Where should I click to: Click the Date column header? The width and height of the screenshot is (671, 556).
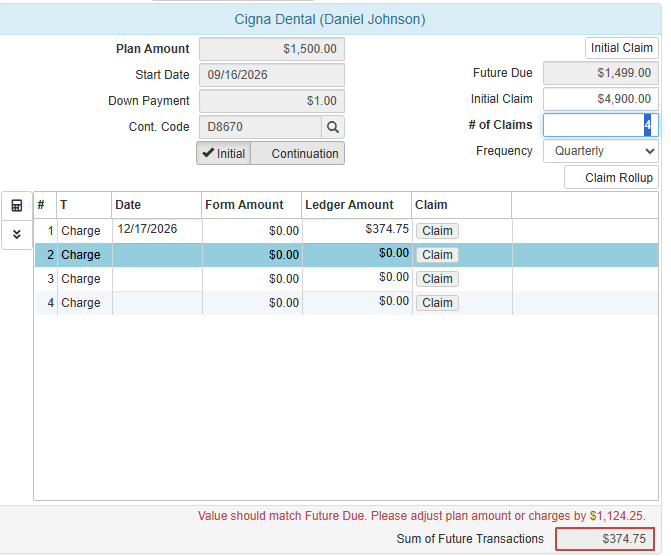(x=157, y=205)
